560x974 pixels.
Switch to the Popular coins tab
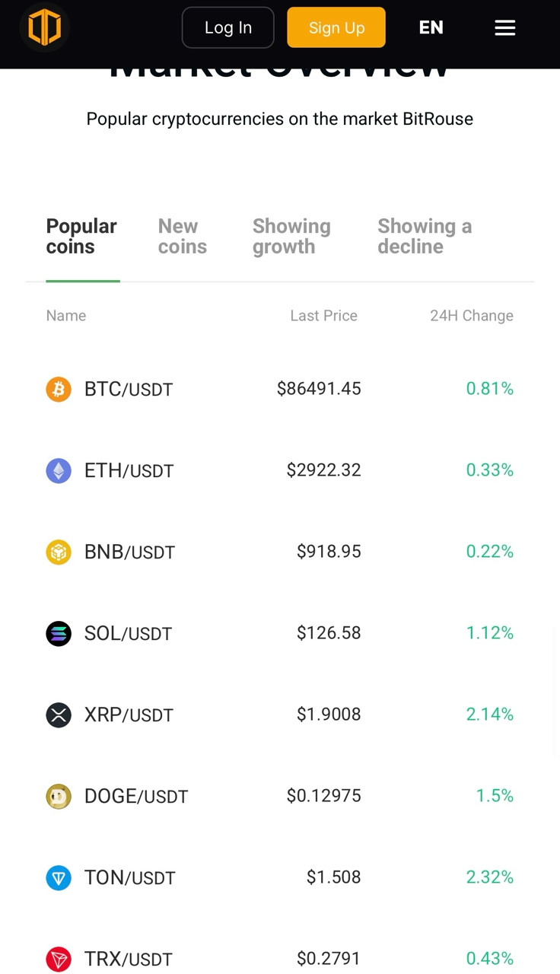81,237
